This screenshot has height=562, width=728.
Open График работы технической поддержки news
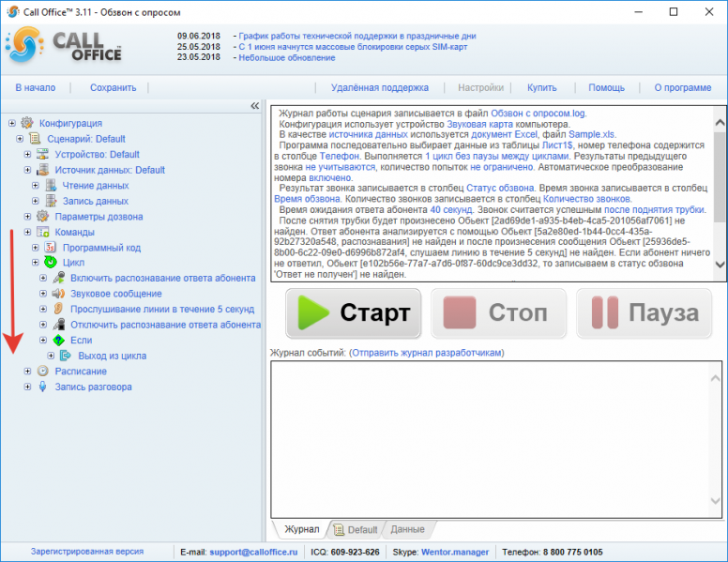click(x=357, y=36)
